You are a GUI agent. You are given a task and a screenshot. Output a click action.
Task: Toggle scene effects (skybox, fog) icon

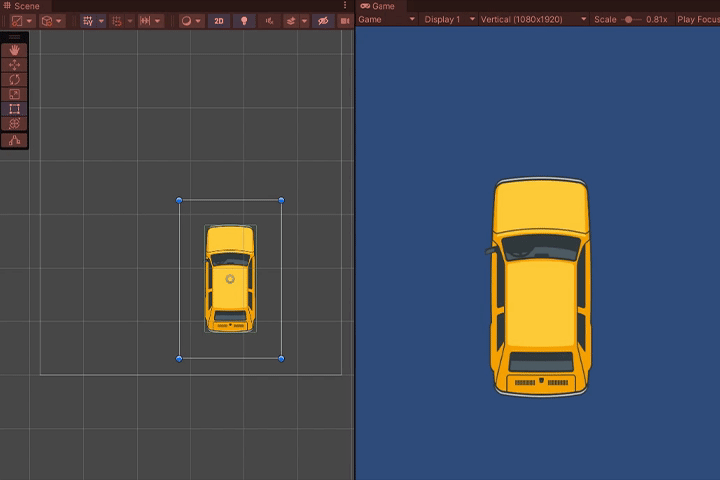291,21
